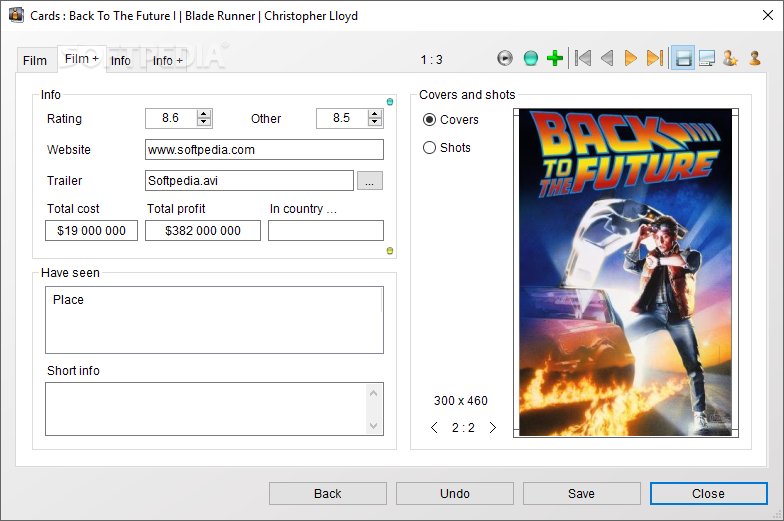The image size is (784, 521).
Task: Switch to the Info + tab
Action: pos(168,60)
